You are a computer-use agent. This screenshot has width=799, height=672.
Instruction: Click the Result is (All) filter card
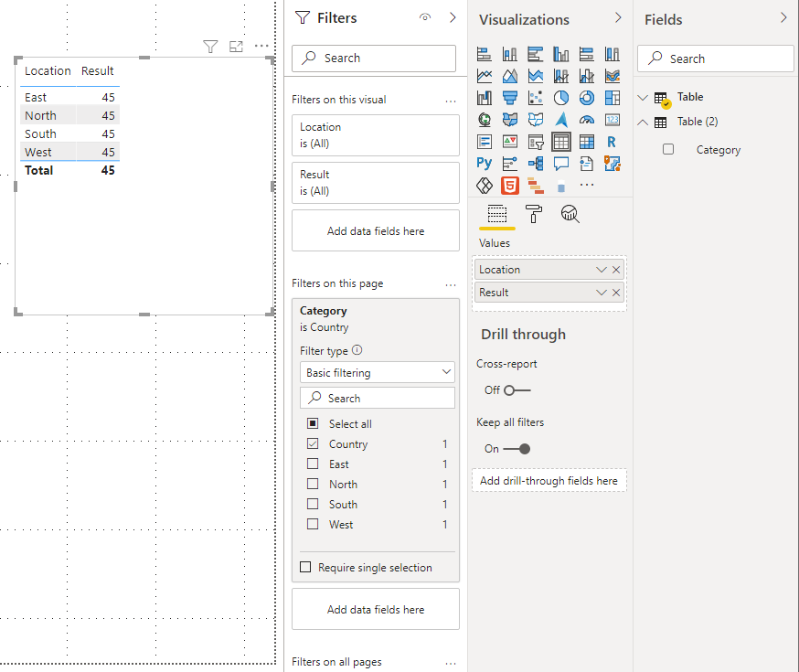coord(376,182)
